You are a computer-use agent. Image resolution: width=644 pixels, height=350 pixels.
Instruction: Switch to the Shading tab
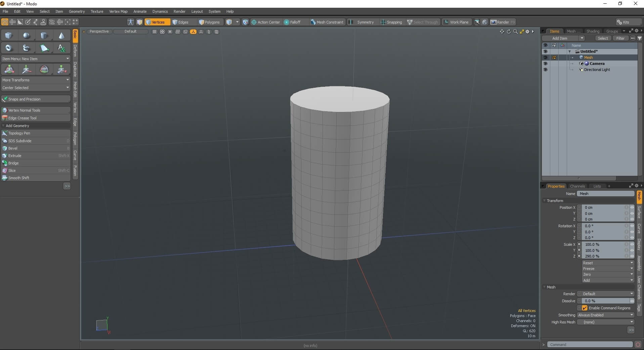coord(593,31)
